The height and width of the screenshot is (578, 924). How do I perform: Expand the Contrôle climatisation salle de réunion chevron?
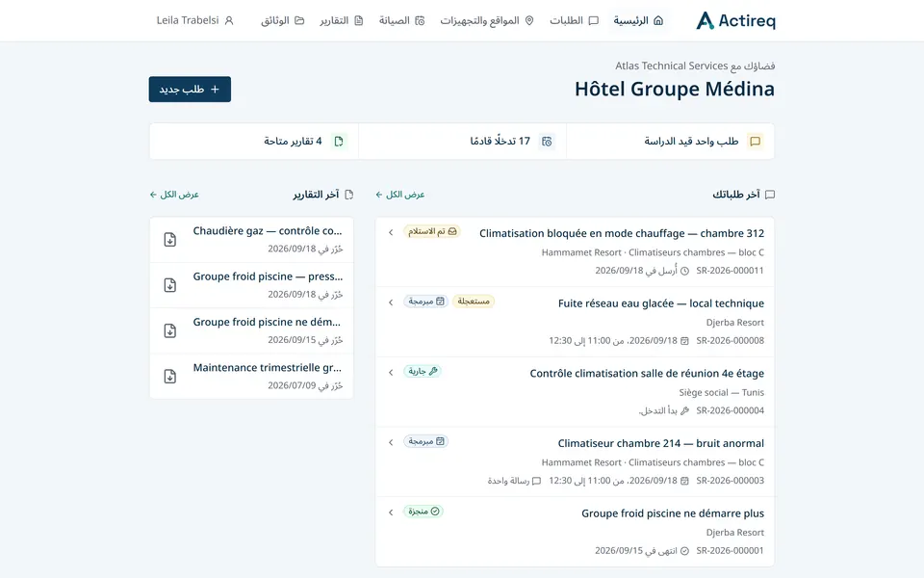point(391,373)
